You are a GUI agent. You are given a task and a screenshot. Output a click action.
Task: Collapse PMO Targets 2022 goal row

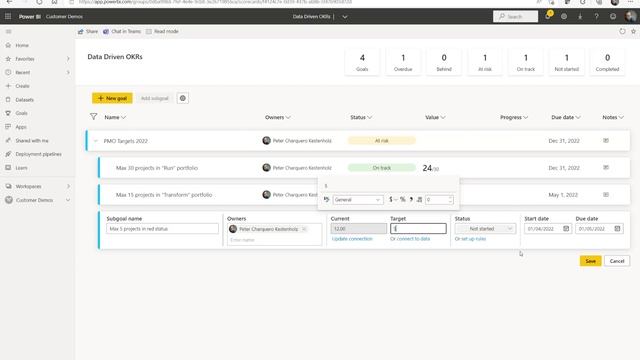pyautogui.click(x=96, y=141)
